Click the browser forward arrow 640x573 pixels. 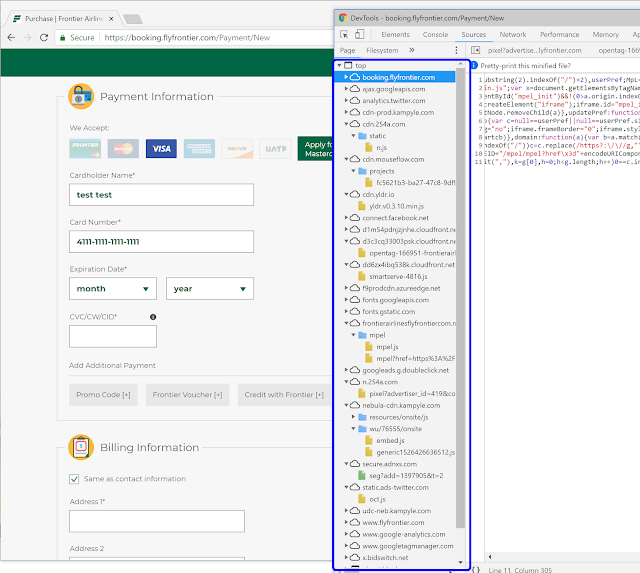[27, 38]
